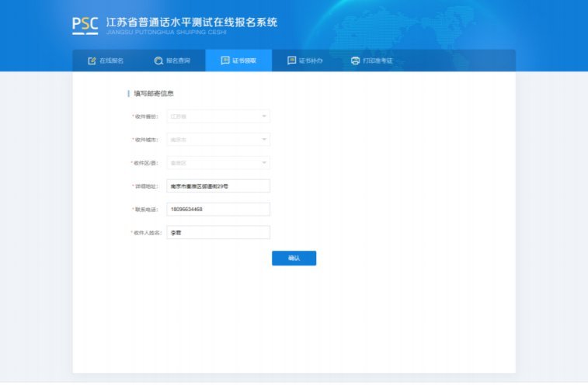Click the 报名查询 magnifier icon
The height and width of the screenshot is (385, 588).
158,61
